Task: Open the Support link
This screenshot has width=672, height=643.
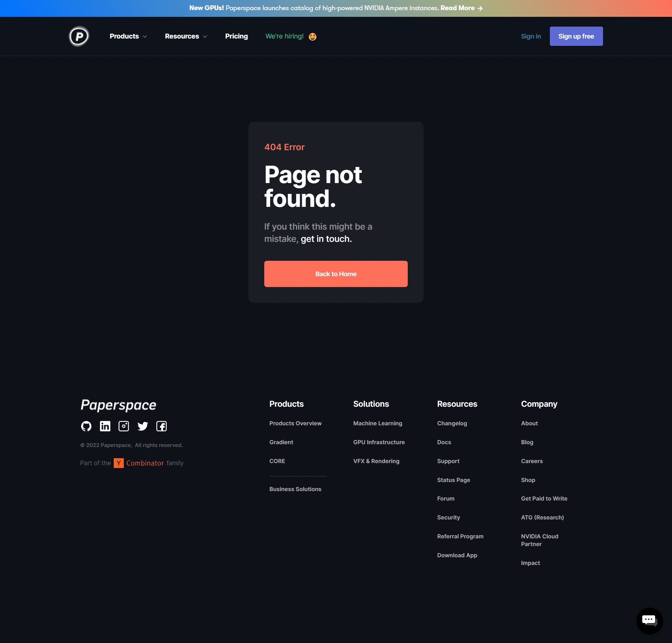Action: (448, 461)
